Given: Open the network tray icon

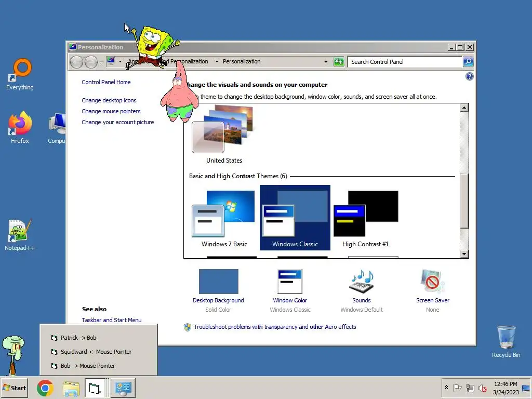Looking at the screenshot, I should tap(470, 388).
